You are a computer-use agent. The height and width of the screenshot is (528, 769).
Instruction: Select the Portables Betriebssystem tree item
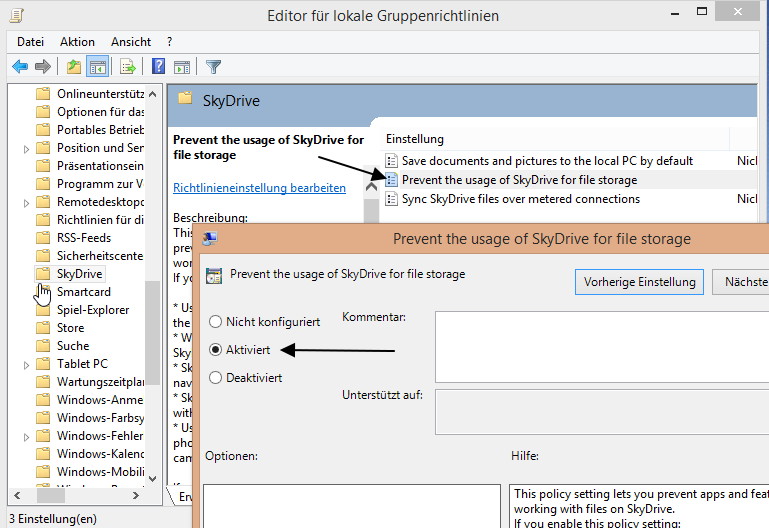[x=100, y=129]
